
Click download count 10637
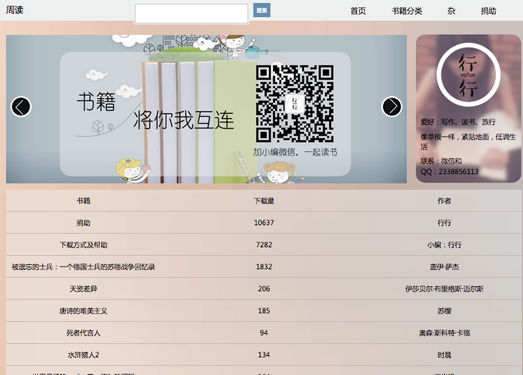264,223
